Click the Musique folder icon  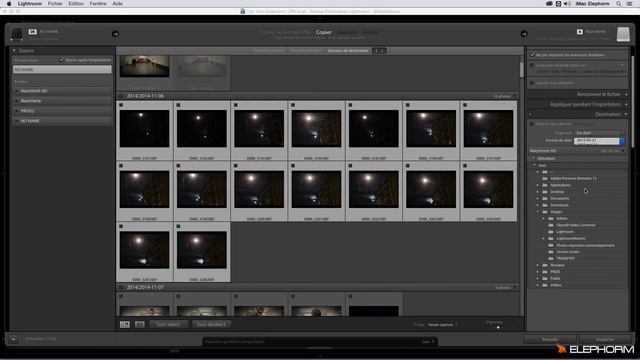click(x=545, y=265)
